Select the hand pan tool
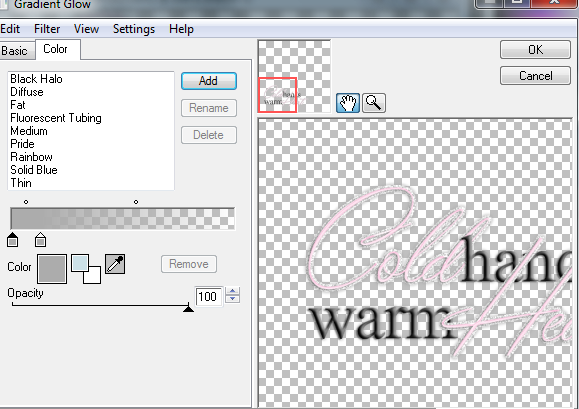The image size is (579, 409). pyautogui.click(x=347, y=103)
